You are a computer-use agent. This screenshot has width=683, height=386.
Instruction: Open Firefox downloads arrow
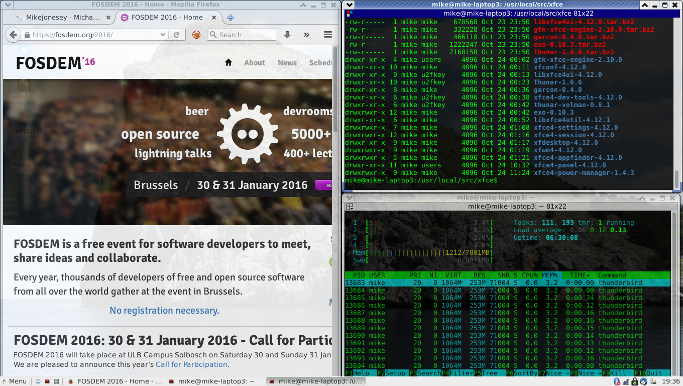(x=287, y=34)
